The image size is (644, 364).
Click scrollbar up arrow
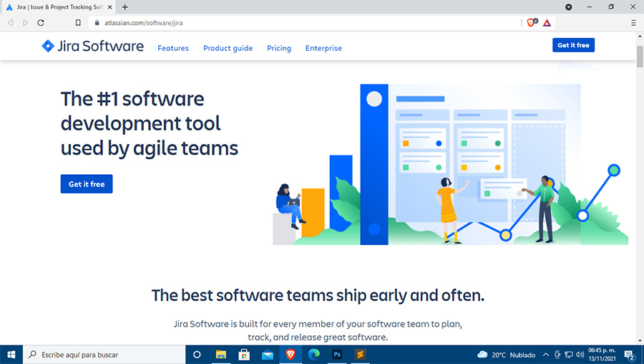(x=640, y=37)
